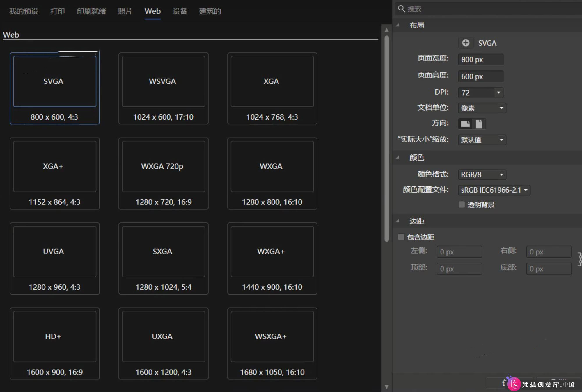The width and height of the screenshot is (582, 392).
Task: Select the WSVGA 1024 x 600 preset
Action: pyautogui.click(x=164, y=88)
